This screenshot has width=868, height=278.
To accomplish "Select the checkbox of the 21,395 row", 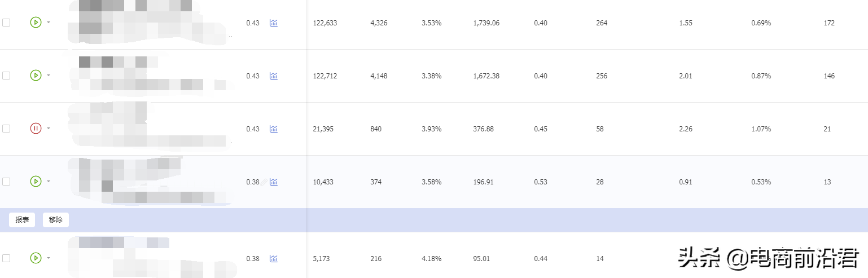I will click(x=6, y=129).
